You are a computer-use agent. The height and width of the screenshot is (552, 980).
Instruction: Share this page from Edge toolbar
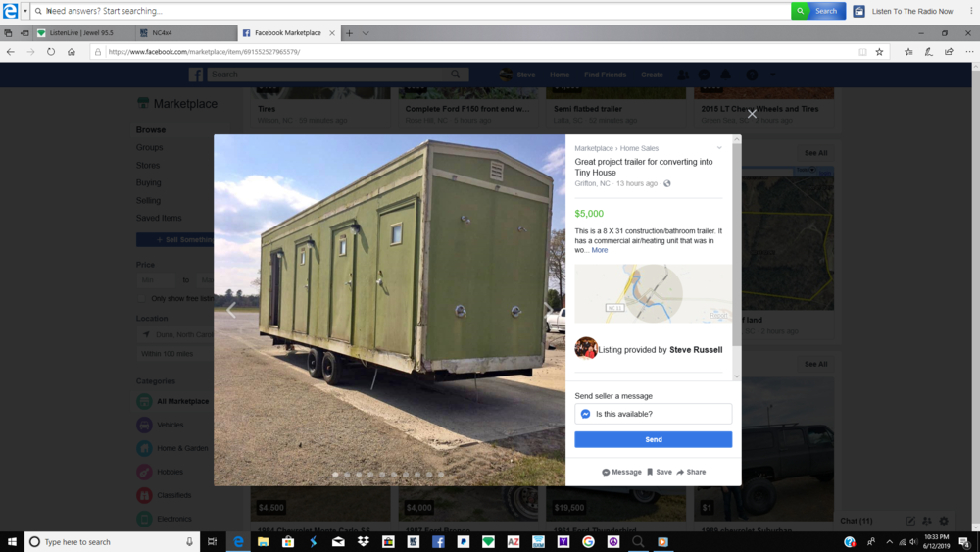pyautogui.click(x=949, y=52)
